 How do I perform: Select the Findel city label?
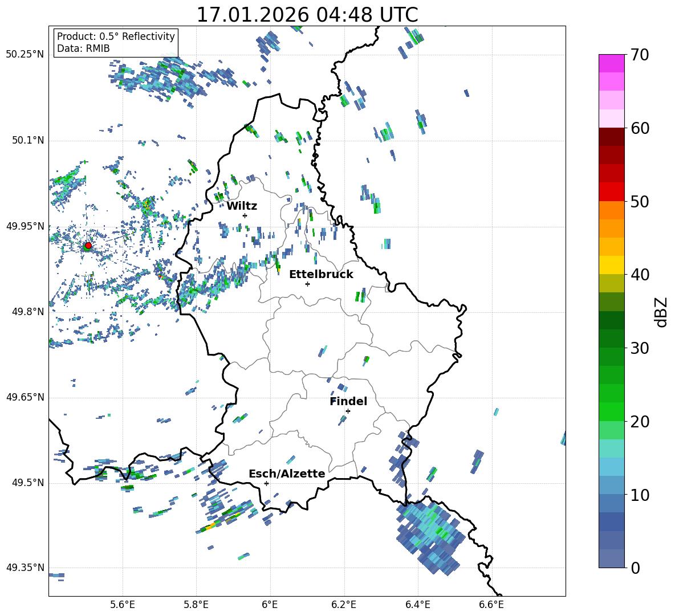[348, 401]
